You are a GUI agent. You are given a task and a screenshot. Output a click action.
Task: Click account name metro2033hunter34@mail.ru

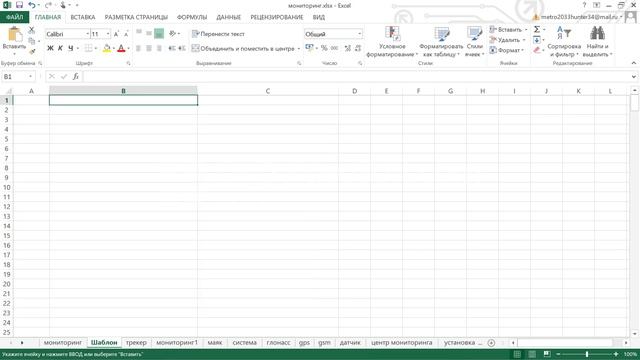coord(579,17)
